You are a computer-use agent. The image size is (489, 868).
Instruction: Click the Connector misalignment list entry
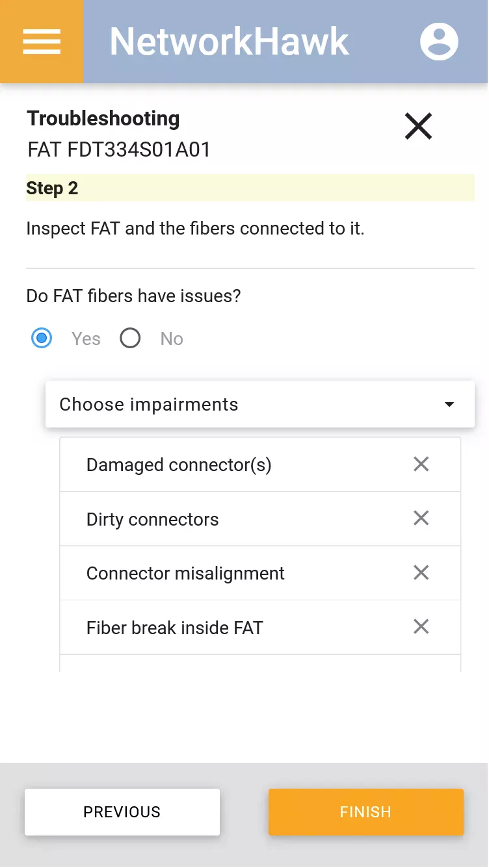[260, 573]
